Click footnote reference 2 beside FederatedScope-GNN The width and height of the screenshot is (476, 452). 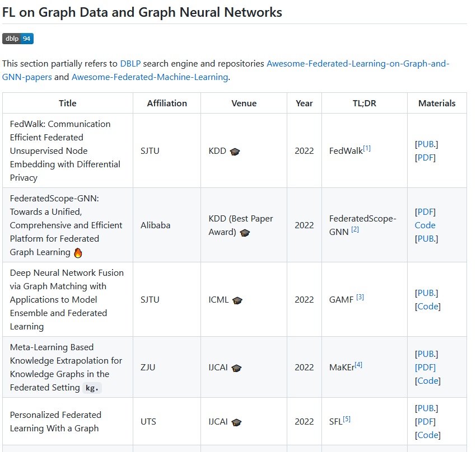(x=355, y=229)
